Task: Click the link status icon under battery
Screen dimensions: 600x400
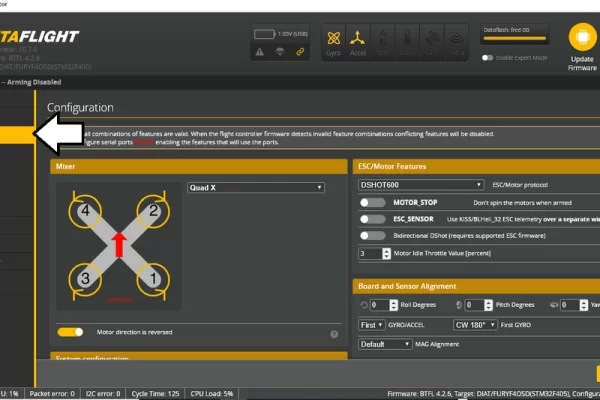Action: tap(299, 51)
